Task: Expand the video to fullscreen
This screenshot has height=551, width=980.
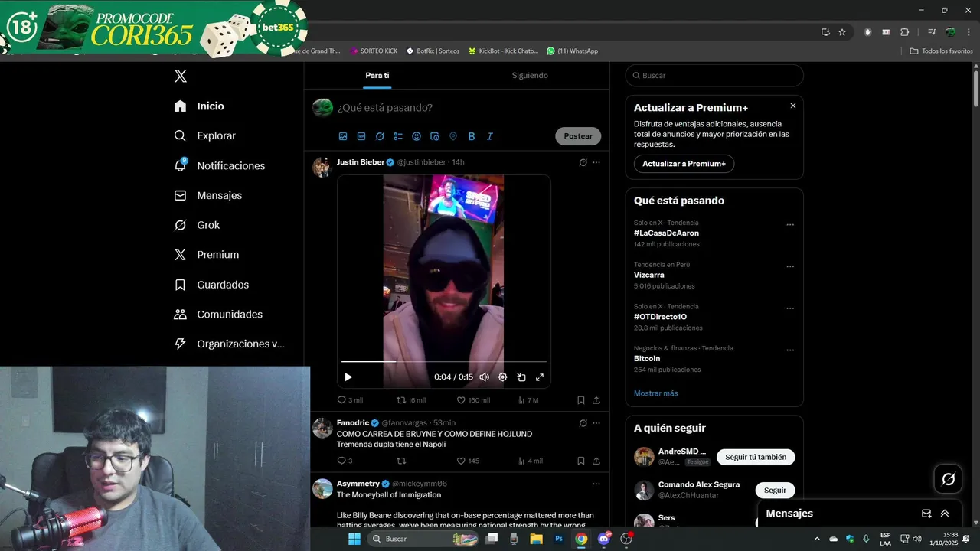Action: (x=540, y=377)
